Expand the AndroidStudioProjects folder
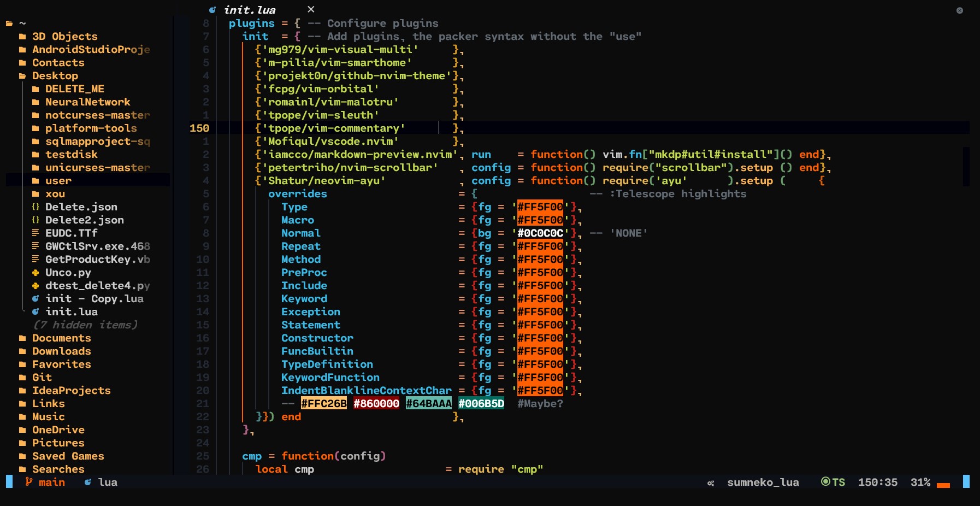Viewport: 980px width, 506px height. [x=91, y=50]
